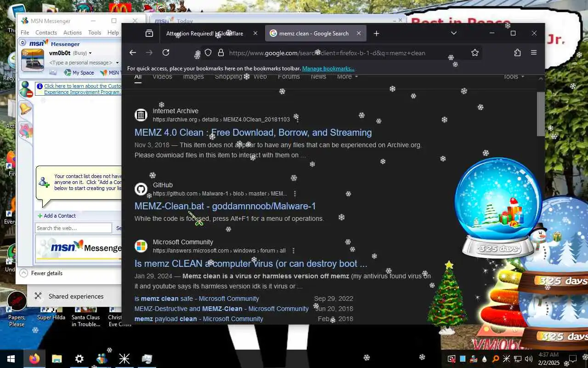
Task: Open My Space in MSN Messenger
Action: 79,73
